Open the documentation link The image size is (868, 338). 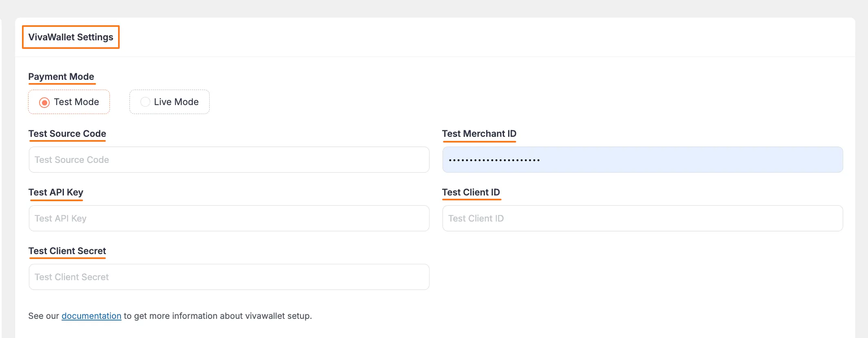[x=91, y=316]
